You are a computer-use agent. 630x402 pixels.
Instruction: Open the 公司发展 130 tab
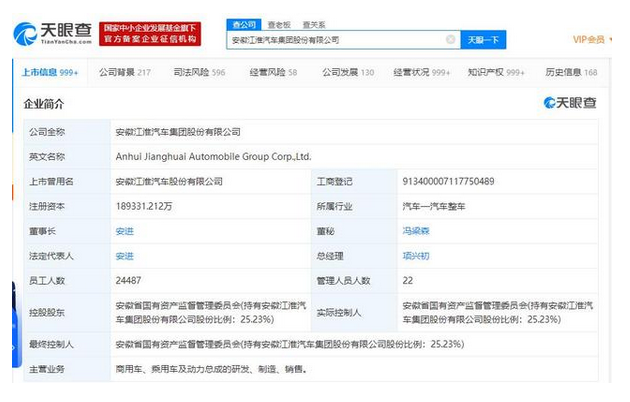click(348, 73)
